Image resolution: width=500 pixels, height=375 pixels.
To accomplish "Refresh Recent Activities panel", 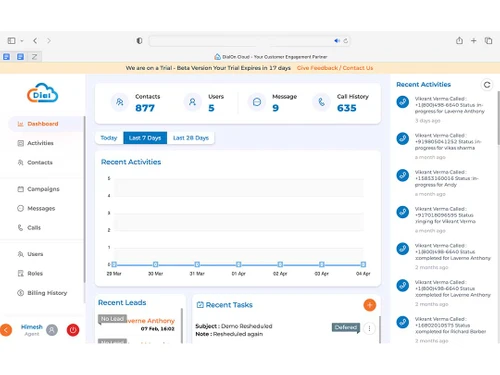I will coord(487,85).
